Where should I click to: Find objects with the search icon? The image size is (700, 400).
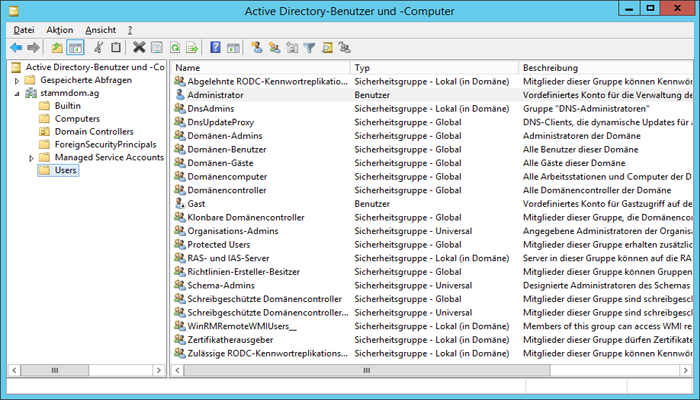click(x=327, y=47)
